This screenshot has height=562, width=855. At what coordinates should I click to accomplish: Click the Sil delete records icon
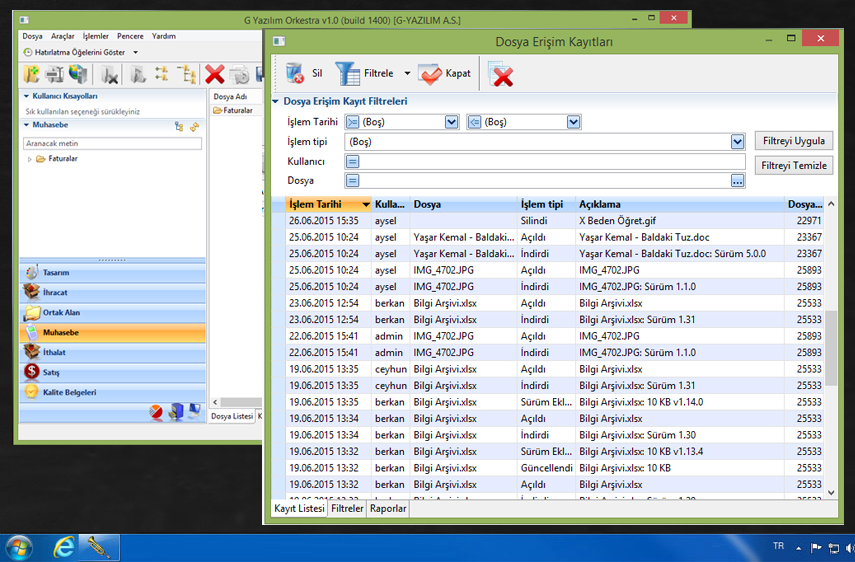[295, 73]
